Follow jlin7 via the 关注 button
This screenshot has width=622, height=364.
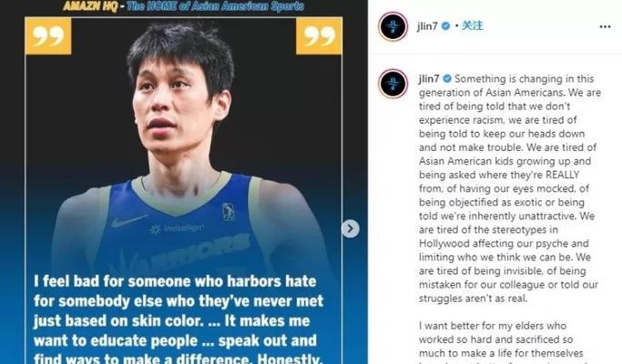pyautogui.click(x=473, y=25)
